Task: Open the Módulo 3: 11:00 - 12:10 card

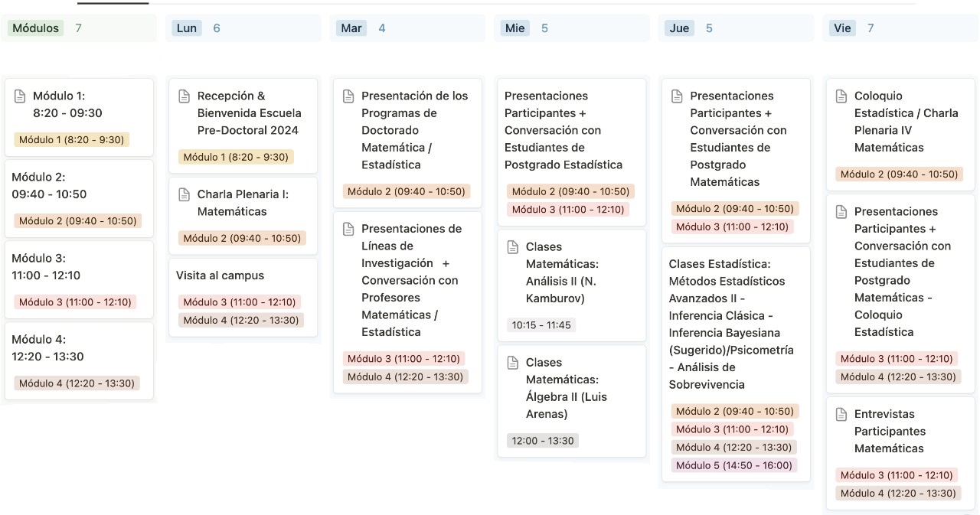Action: coord(79,280)
